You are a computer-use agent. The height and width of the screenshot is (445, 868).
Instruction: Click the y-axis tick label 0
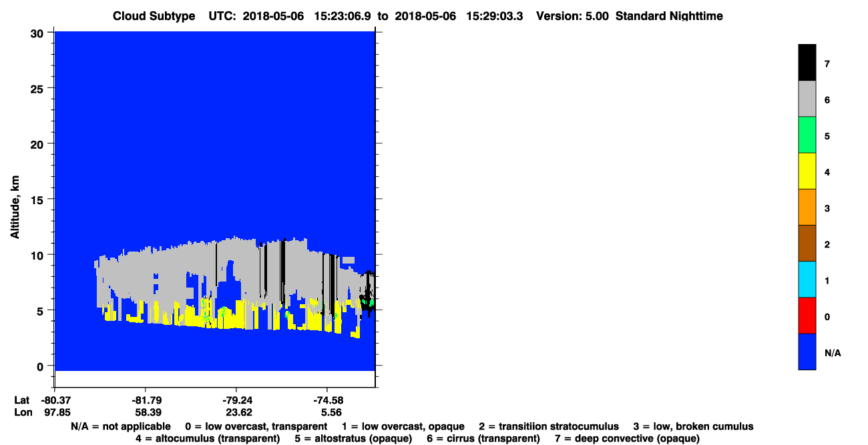pos(41,366)
